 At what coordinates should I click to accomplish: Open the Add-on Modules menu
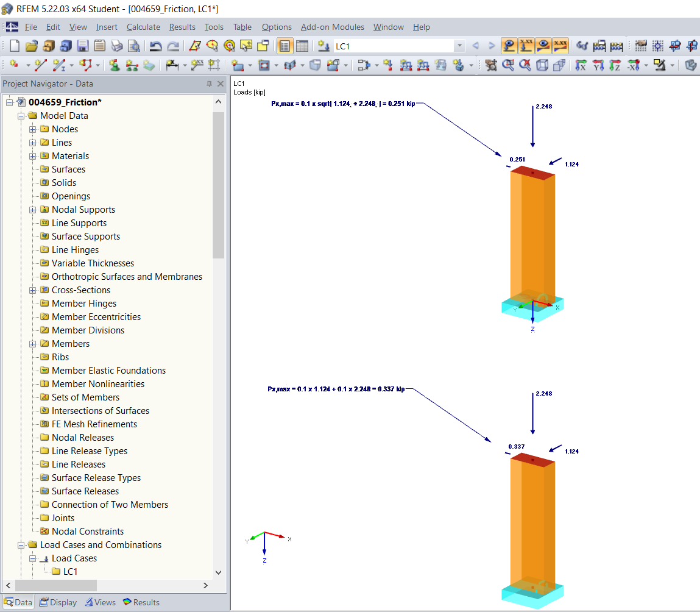point(332,27)
